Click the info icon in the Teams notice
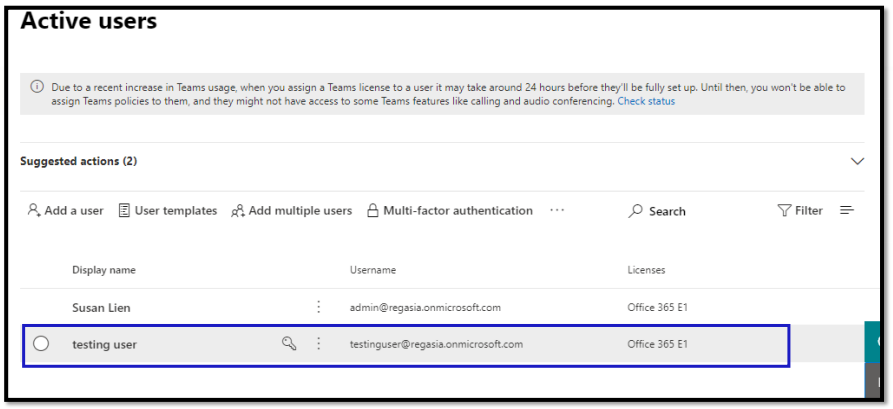 [x=36, y=87]
